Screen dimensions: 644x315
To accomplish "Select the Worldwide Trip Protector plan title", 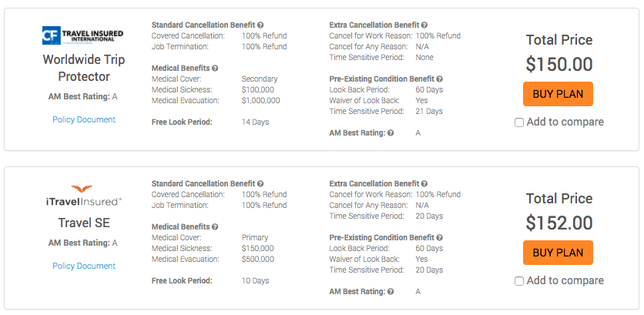I will pos(84,69).
